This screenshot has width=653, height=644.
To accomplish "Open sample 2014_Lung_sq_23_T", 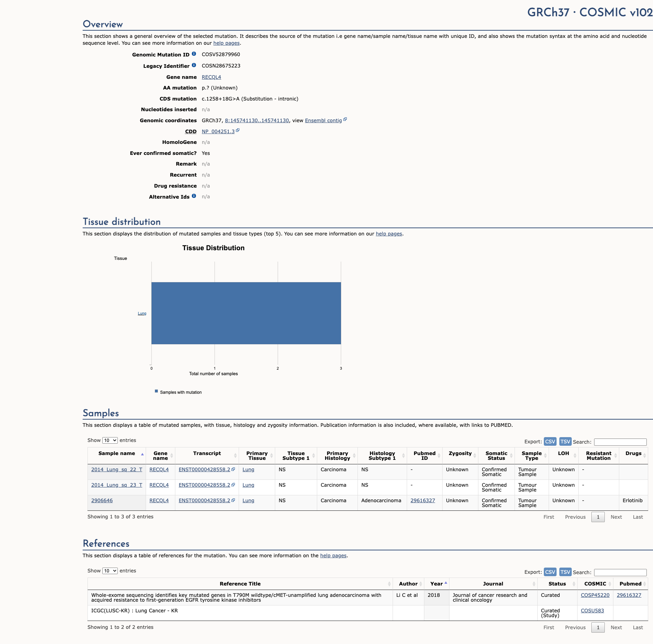I will [117, 485].
